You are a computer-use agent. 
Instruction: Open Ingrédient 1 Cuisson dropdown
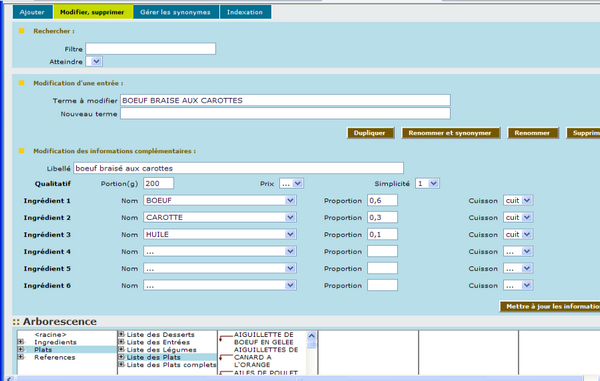point(518,200)
